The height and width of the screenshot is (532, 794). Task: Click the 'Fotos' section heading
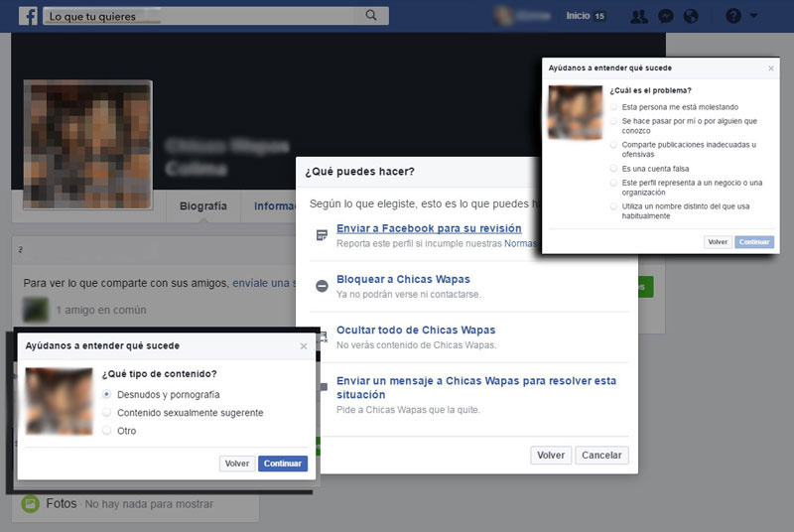(62, 503)
